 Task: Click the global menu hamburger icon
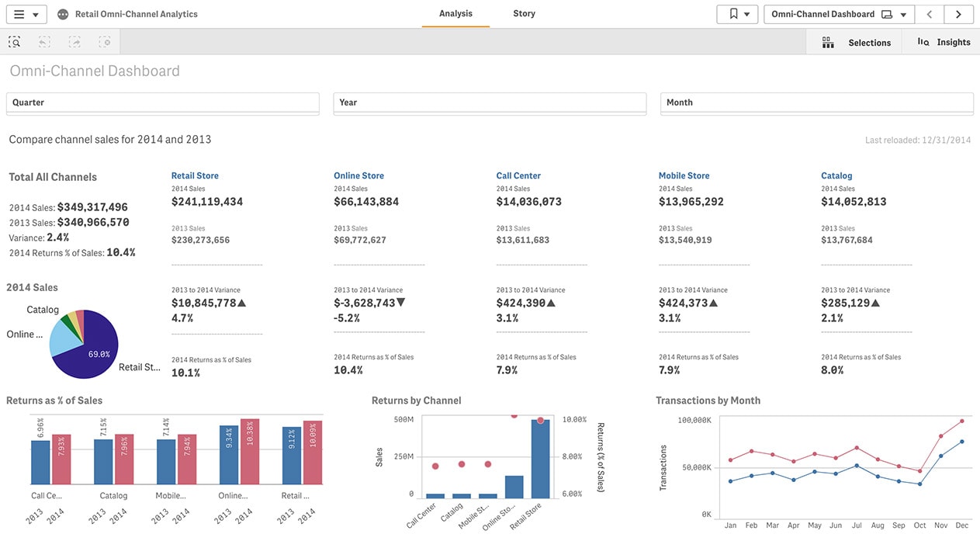pos(19,13)
